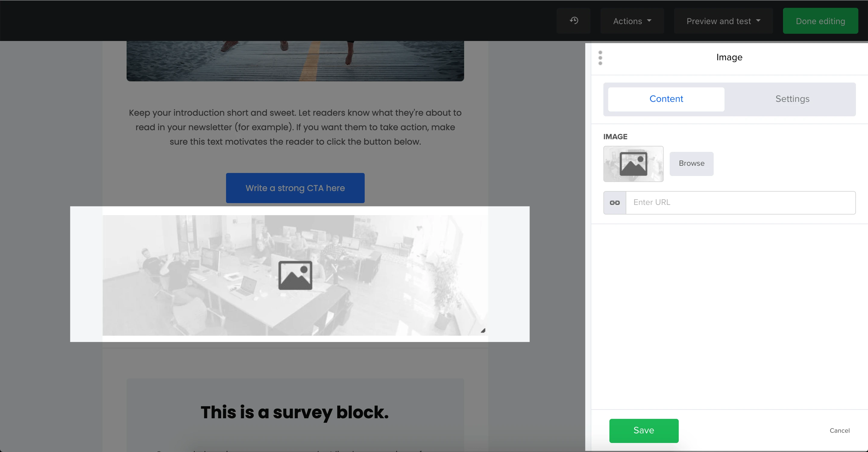
Task: Click the panel's vertical dots drag handle
Action: click(600, 58)
